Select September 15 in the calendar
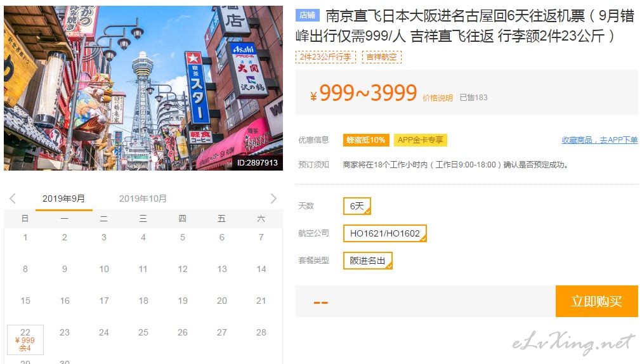 [25, 301]
